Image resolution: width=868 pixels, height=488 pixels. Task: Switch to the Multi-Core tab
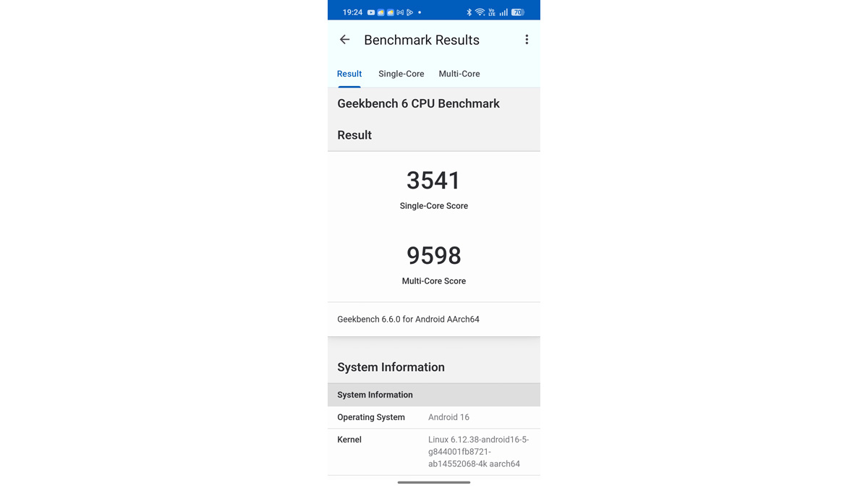pos(459,74)
